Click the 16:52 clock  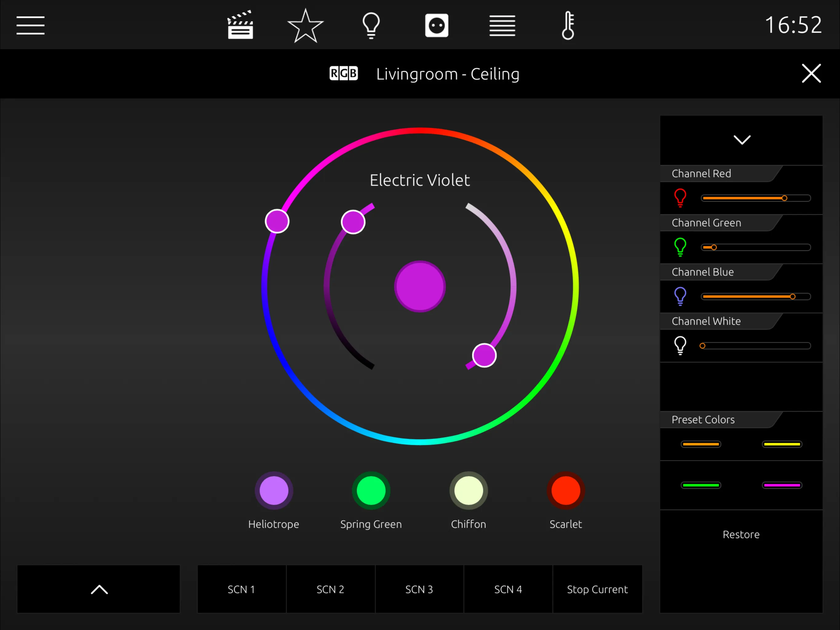tap(793, 25)
